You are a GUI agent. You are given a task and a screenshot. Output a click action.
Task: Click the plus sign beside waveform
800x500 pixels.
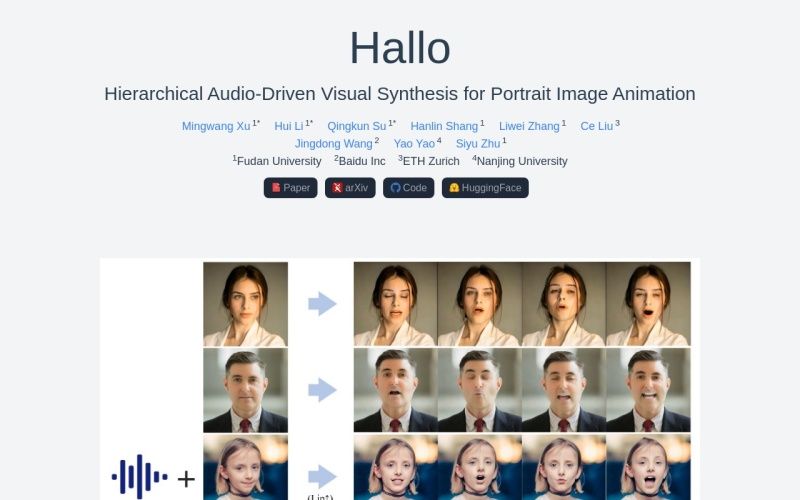[186, 479]
